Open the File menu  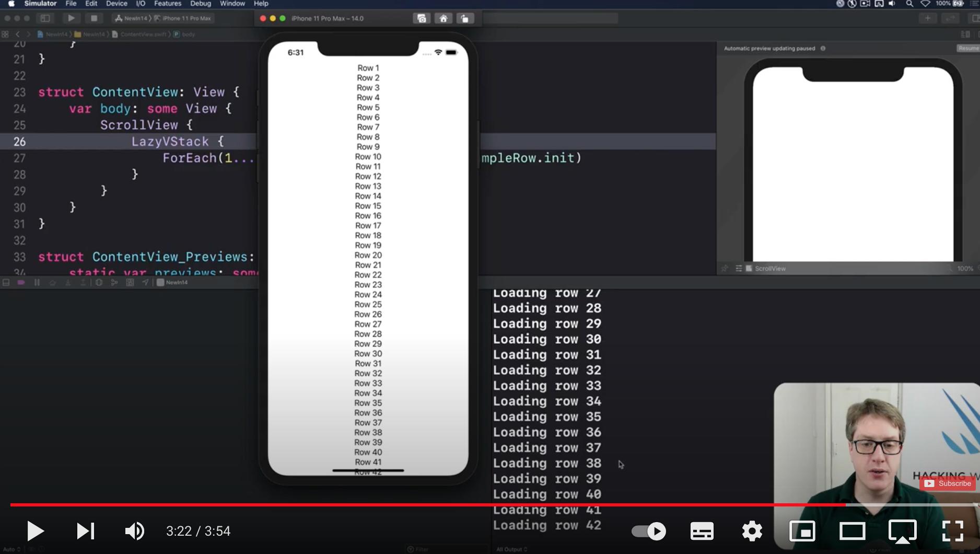[71, 4]
